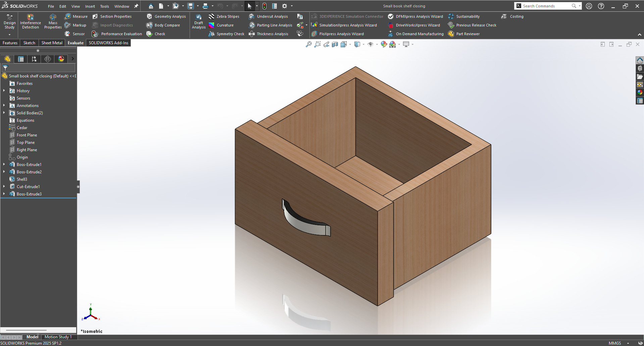Click the Motion Study 1 tab
This screenshot has width=644, height=346.
[58, 337]
